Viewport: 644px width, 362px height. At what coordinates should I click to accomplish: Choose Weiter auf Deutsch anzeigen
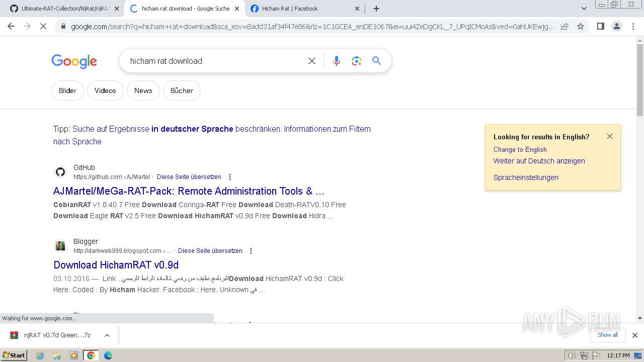(539, 161)
